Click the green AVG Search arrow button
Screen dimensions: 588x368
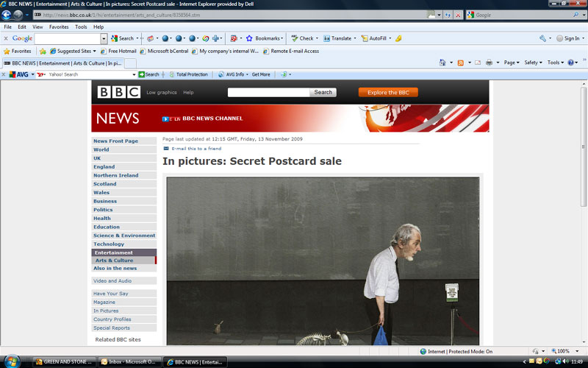pyautogui.click(x=141, y=74)
